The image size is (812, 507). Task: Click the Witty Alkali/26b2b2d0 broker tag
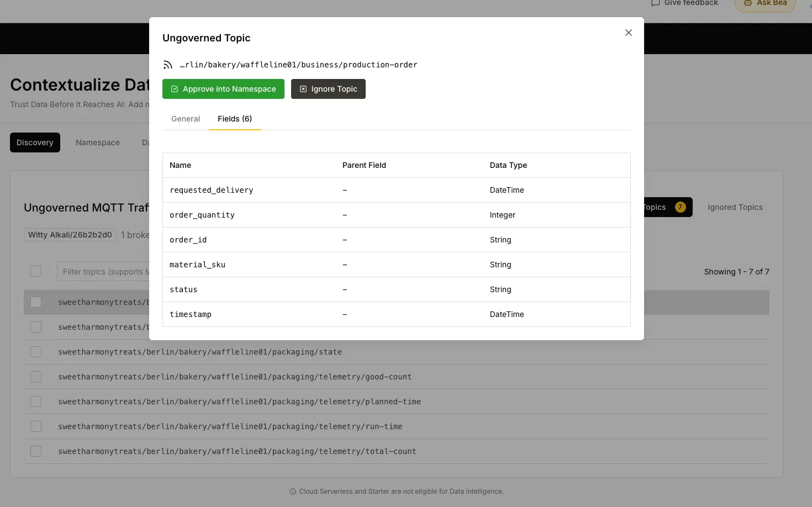click(x=70, y=235)
